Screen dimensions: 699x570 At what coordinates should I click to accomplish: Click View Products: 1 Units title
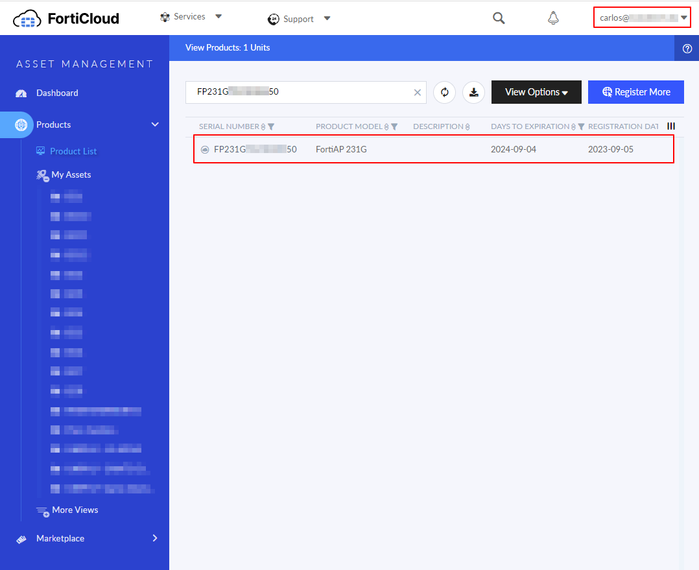tap(227, 48)
